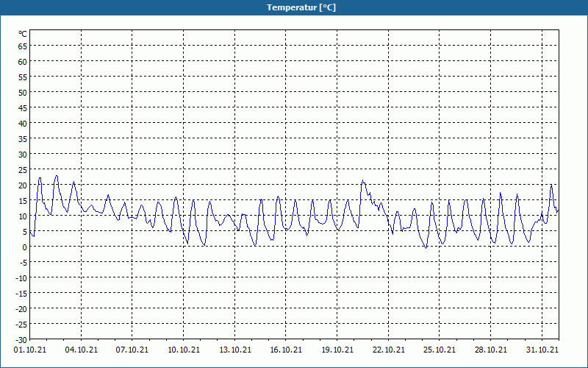Select the -10 value on the temperature axis

pyautogui.click(x=21, y=278)
